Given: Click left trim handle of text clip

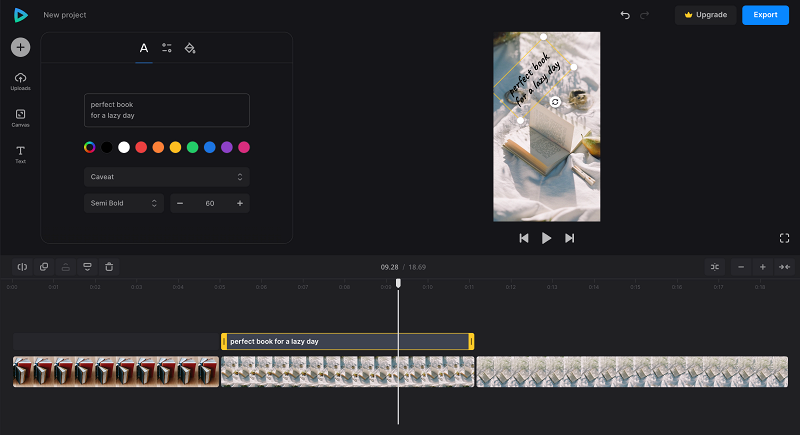Looking at the screenshot, I should (x=224, y=342).
